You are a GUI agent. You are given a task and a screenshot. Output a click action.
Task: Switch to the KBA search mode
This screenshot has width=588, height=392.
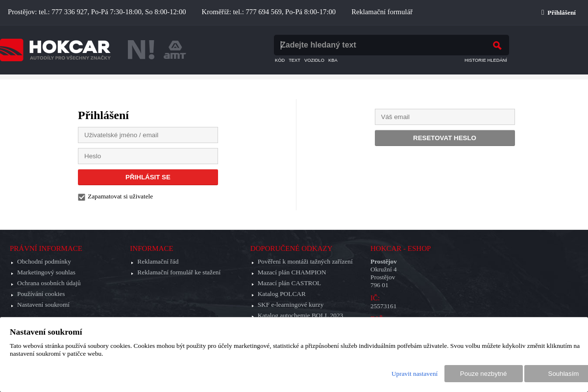pos(333,60)
